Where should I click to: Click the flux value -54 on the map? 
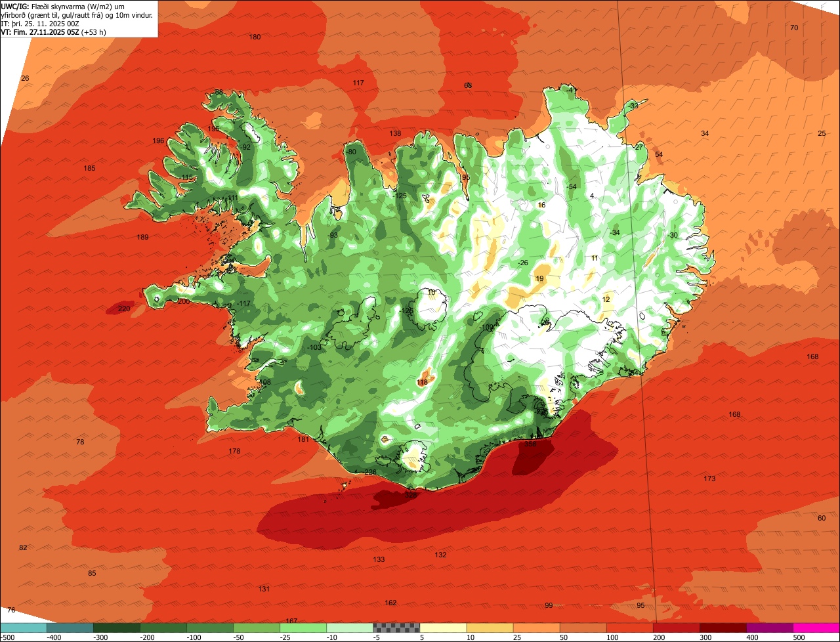pyautogui.click(x=571, y=187)
